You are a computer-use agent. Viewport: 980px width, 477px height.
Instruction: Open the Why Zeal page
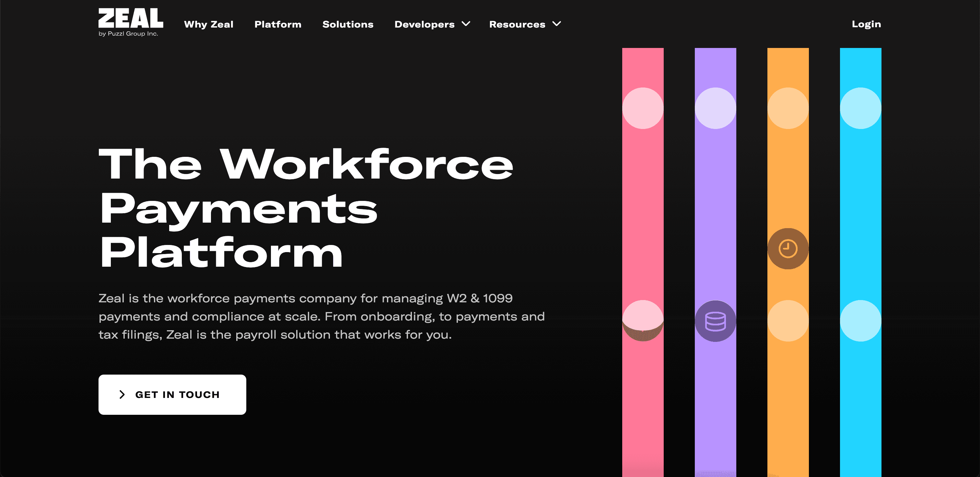(208, 24)
